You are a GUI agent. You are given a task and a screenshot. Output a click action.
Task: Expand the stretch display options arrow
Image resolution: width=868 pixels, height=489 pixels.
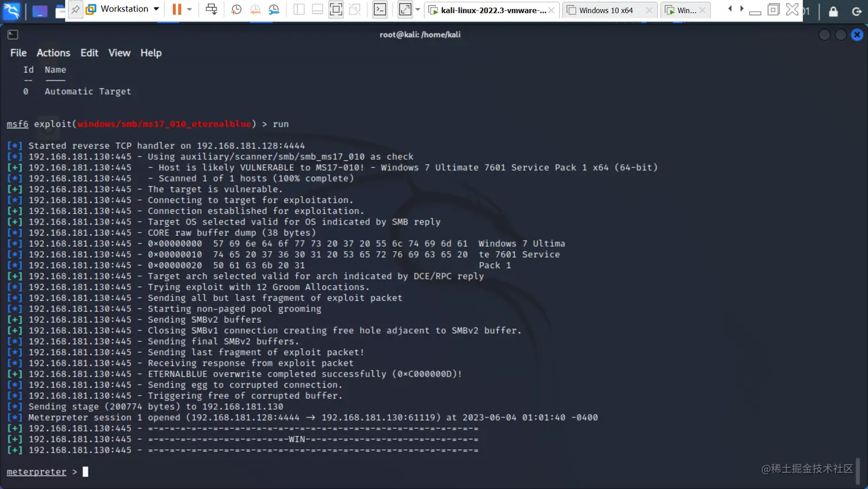[x=417, y=10]
